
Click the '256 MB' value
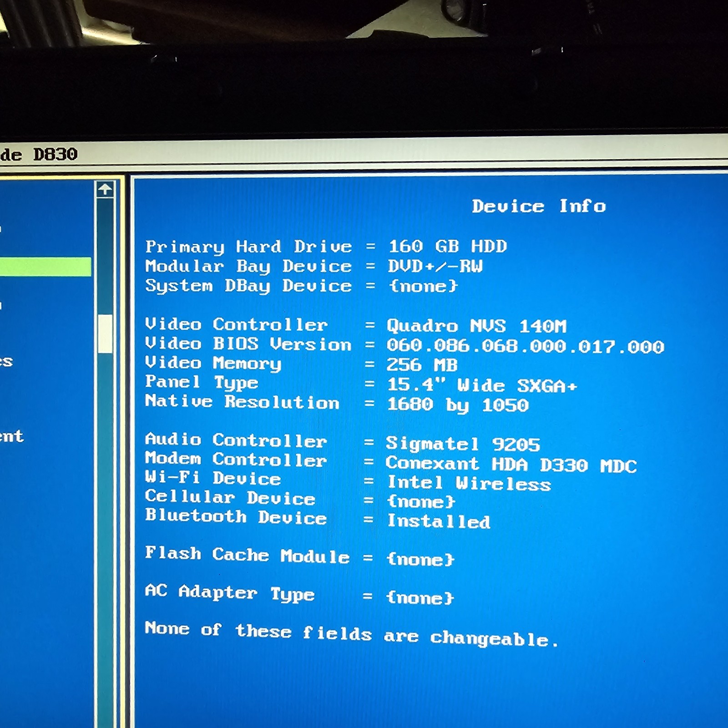pos(422,365)
